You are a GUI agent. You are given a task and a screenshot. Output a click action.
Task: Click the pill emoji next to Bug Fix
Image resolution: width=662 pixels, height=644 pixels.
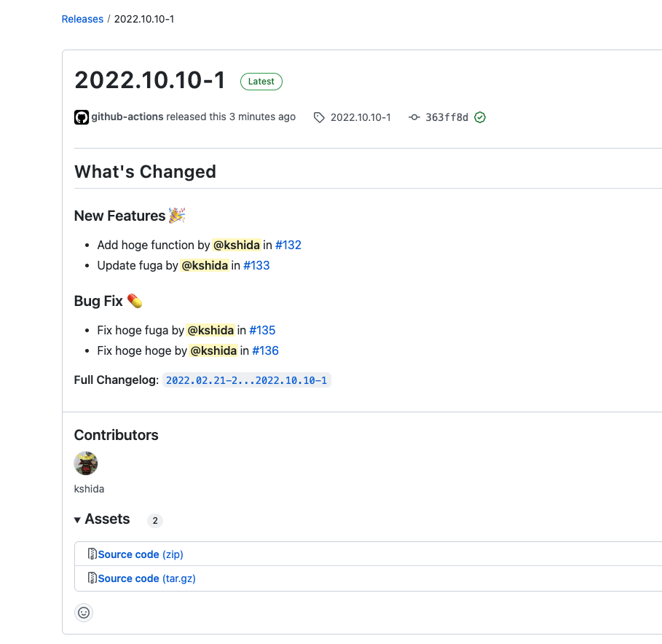(135, 301)
